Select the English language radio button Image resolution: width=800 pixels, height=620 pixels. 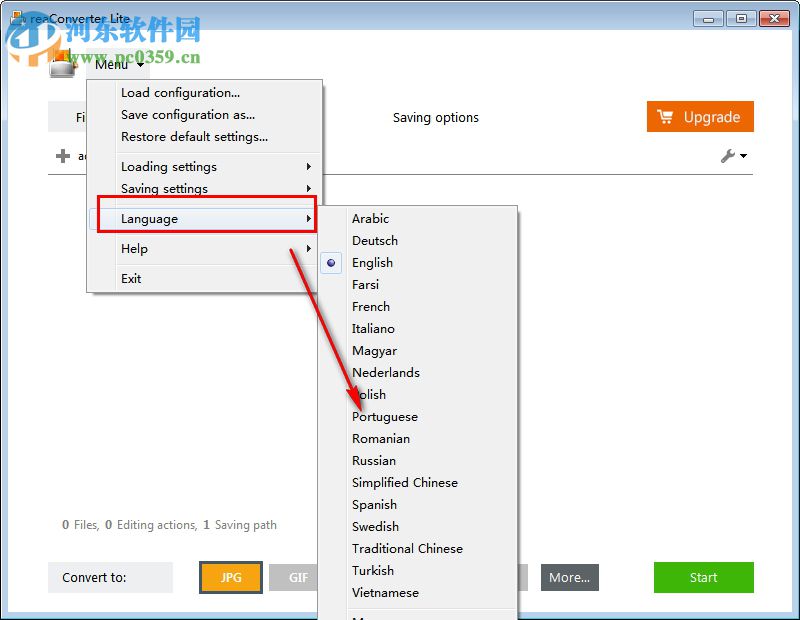click(x=331, y=262)
